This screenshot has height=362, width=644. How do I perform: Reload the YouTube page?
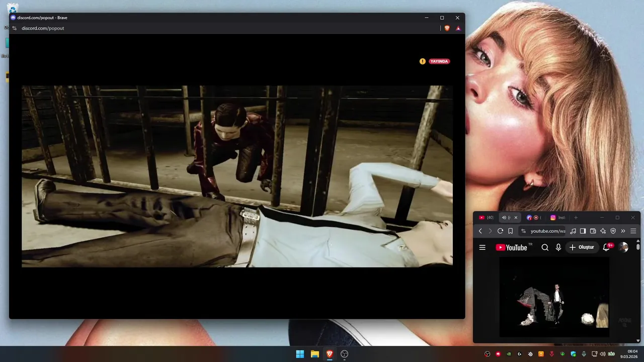coord(500,231)
